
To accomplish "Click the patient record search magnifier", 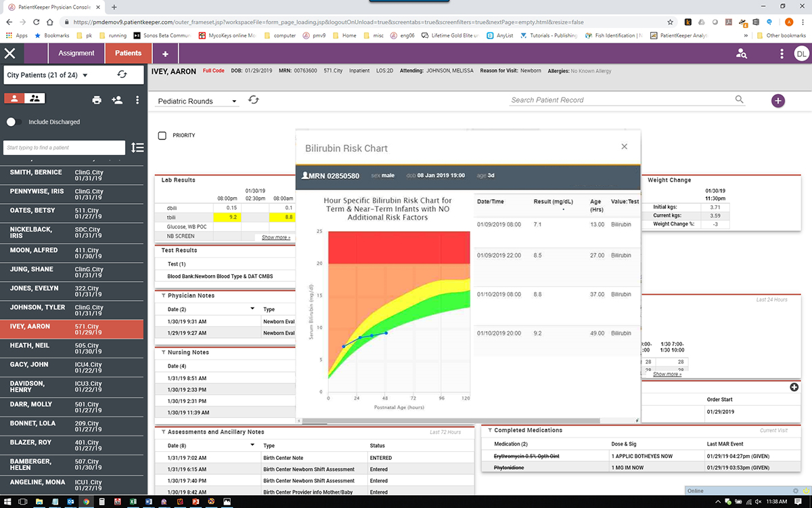I will click(x=739, y=100).
